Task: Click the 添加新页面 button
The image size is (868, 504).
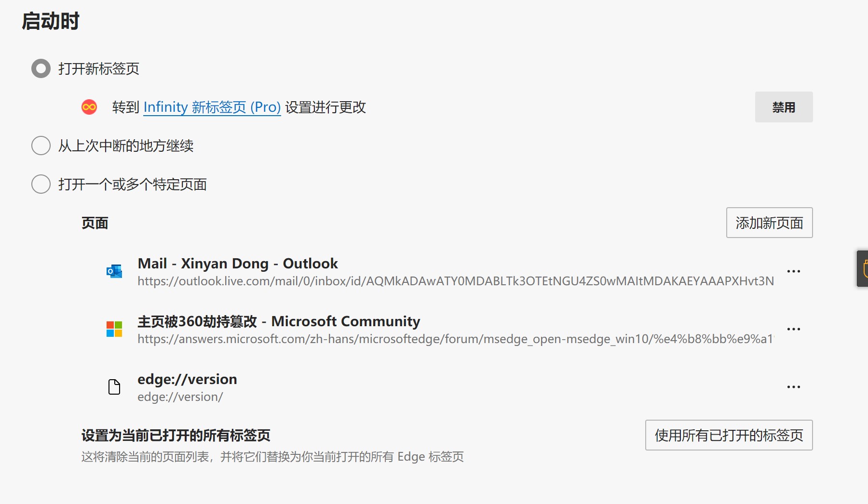Action: coord(769,223)
